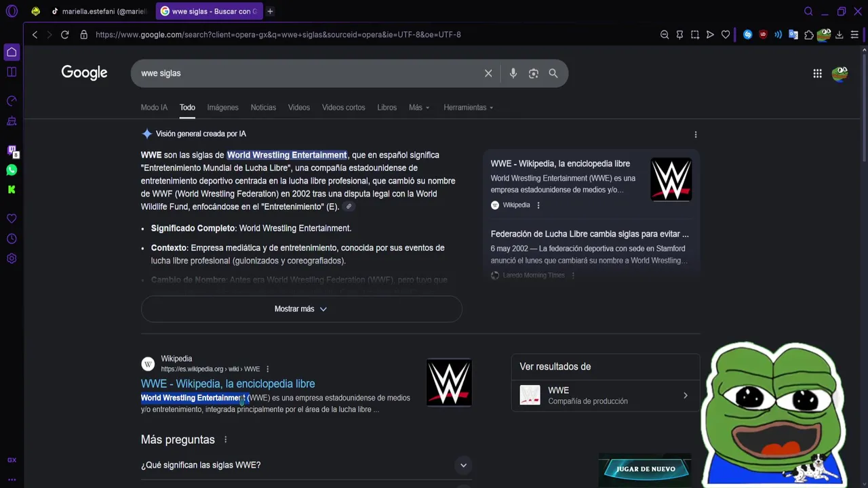Click the AI overview link chip icon
The height and width of the screenshot is (488, 868).
click(x=349, y=207)
